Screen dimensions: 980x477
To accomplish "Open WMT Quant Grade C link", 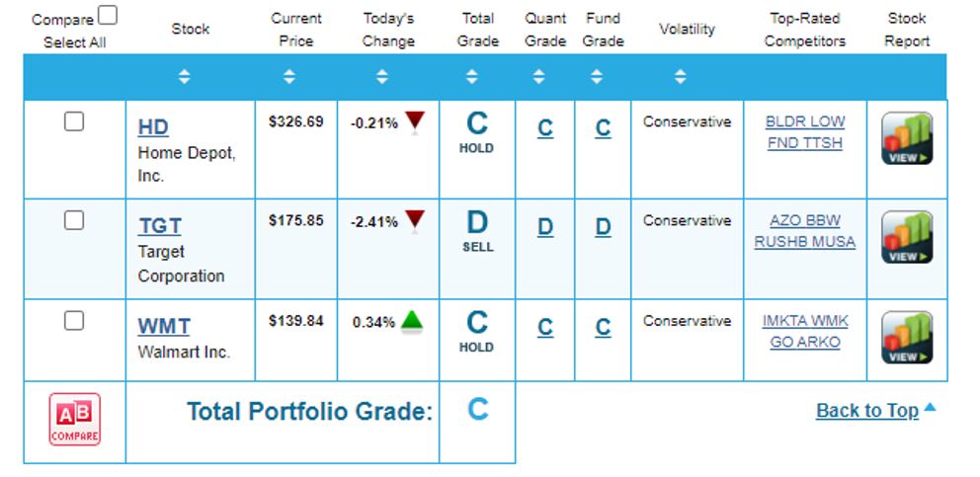I will (x=545, y=328).
